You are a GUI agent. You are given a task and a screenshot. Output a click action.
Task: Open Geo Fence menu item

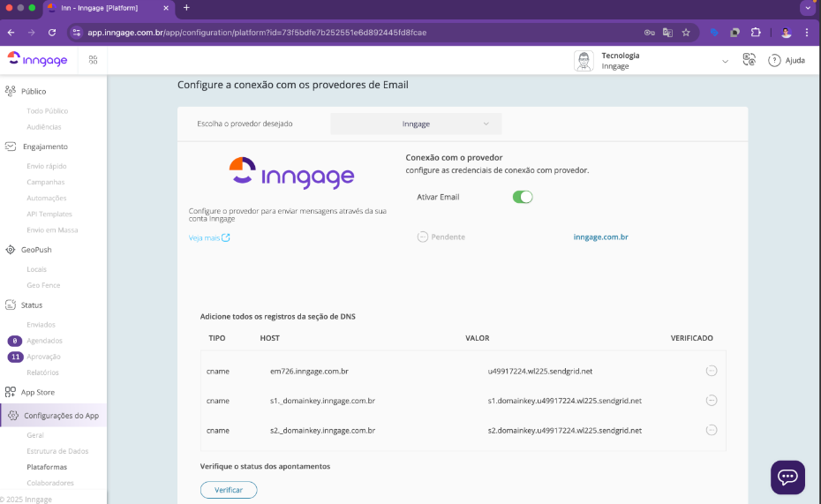[x=43, y=285]
